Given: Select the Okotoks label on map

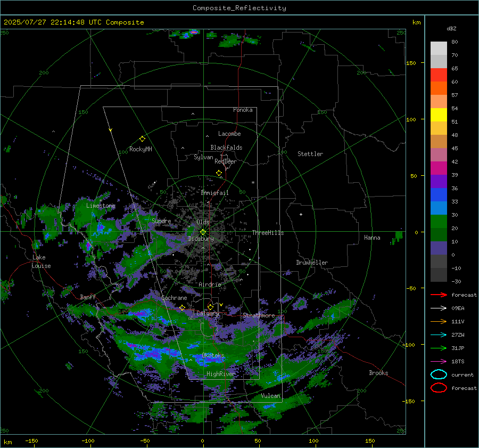Looking at the screenshot, I should point(213,355).
